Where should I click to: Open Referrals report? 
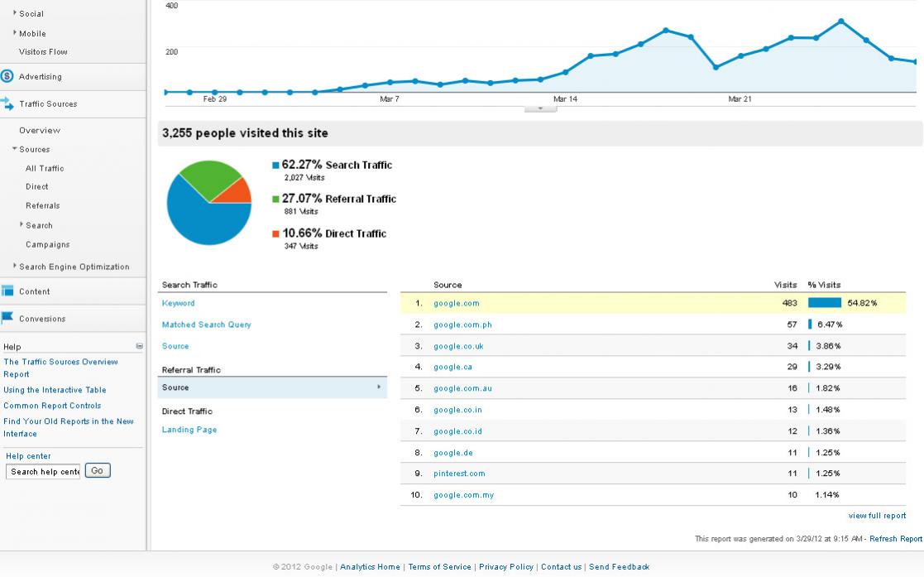[x=43, y=206]
